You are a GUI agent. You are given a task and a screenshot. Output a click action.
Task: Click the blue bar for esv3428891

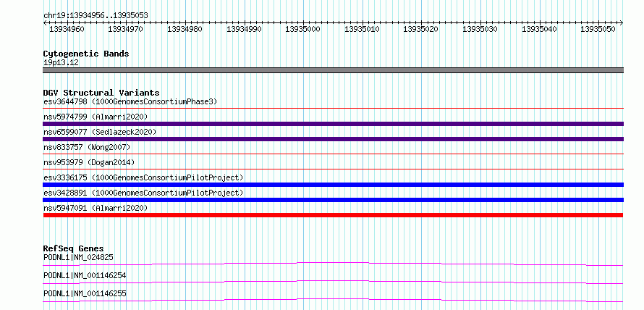(333, 200)
